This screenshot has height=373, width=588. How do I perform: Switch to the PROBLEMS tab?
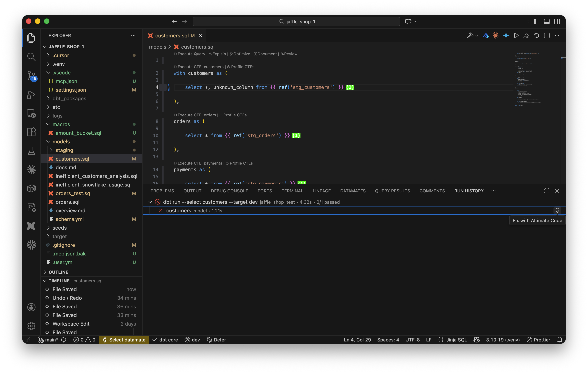(162, 191)
